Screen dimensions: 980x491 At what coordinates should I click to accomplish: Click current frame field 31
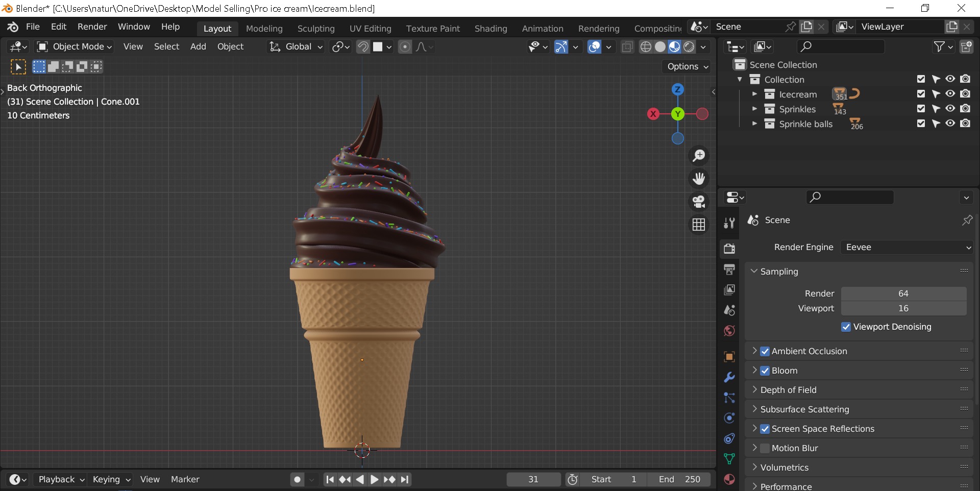click(533, 479)
